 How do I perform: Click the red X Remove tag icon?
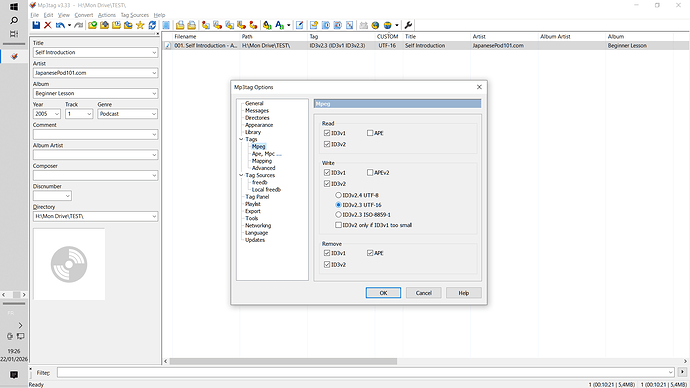click(48, 25)
